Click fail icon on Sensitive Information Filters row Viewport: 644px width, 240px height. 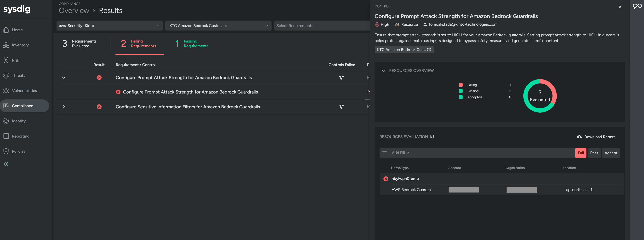[x=99, y=107]
